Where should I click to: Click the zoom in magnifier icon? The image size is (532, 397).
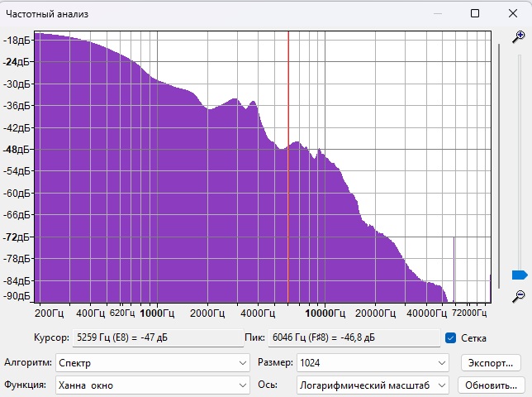pos(519,37)
